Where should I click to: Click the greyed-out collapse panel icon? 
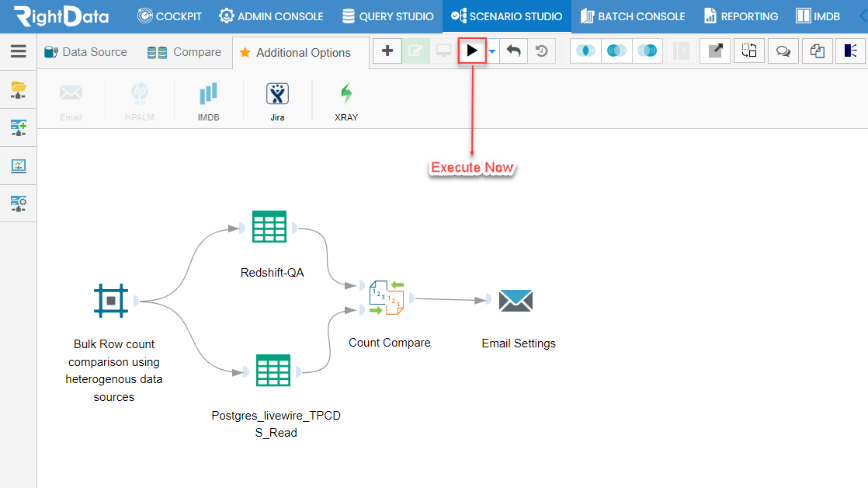point(681,51)
